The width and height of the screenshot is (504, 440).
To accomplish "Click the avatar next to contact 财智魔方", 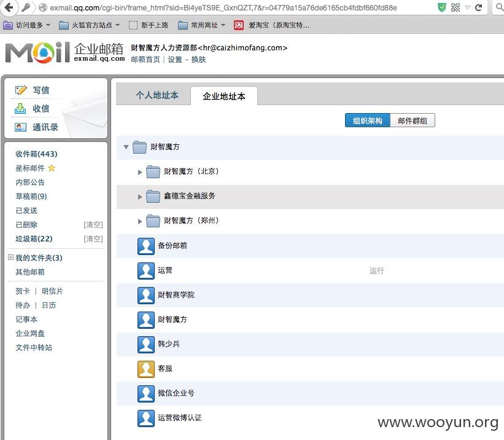I will (x=146, y=320).
